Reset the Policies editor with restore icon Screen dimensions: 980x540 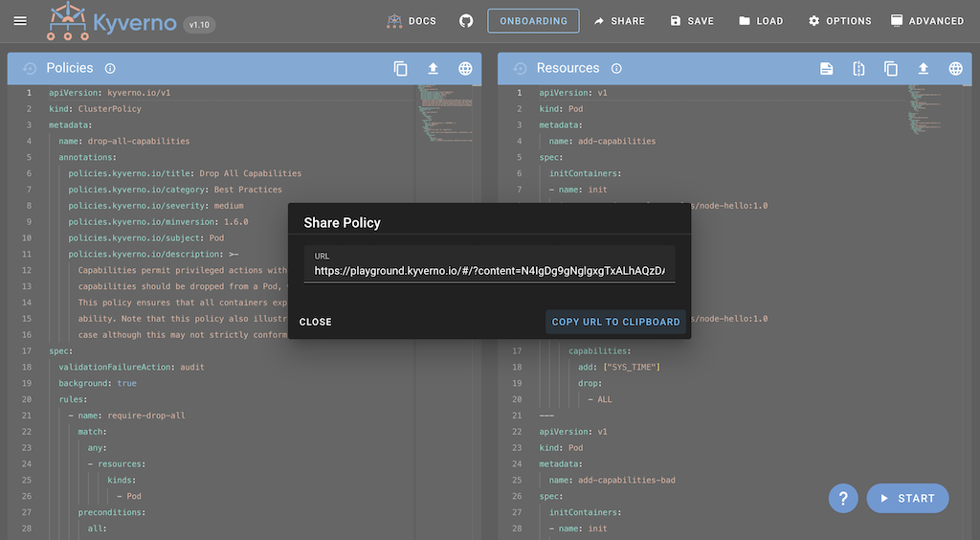click(x=30, y=68)
